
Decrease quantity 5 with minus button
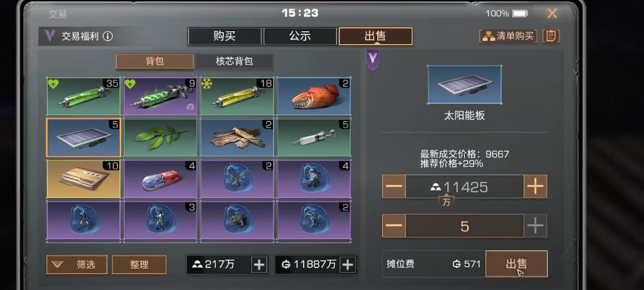394,226
